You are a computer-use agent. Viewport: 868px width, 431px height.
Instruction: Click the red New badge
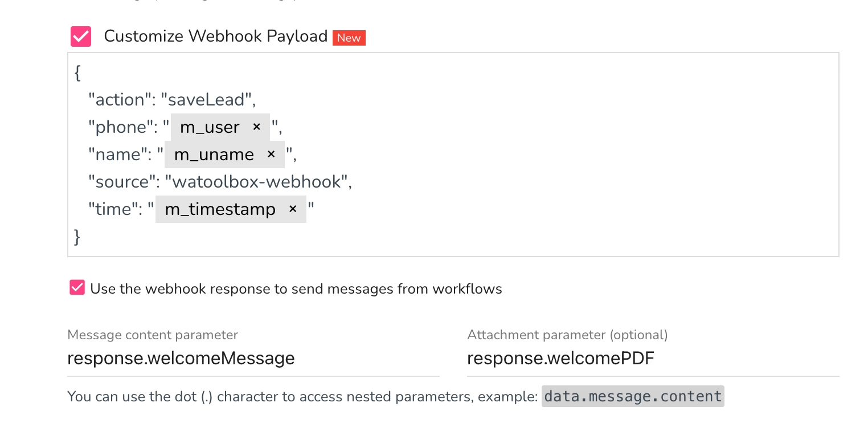pyautogui.click(x=349, y=38)
